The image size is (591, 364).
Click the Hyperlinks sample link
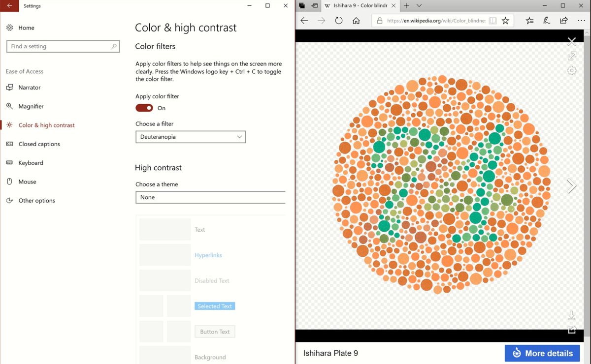coord(208,255)
